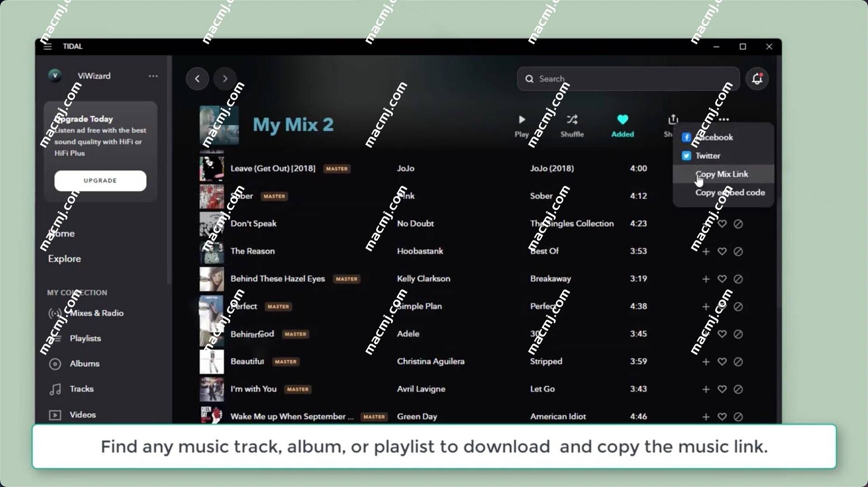This screenshot has width=868, height=487.
Task: Favorite Don't Speak with heart icon
Action: (722, 224)
